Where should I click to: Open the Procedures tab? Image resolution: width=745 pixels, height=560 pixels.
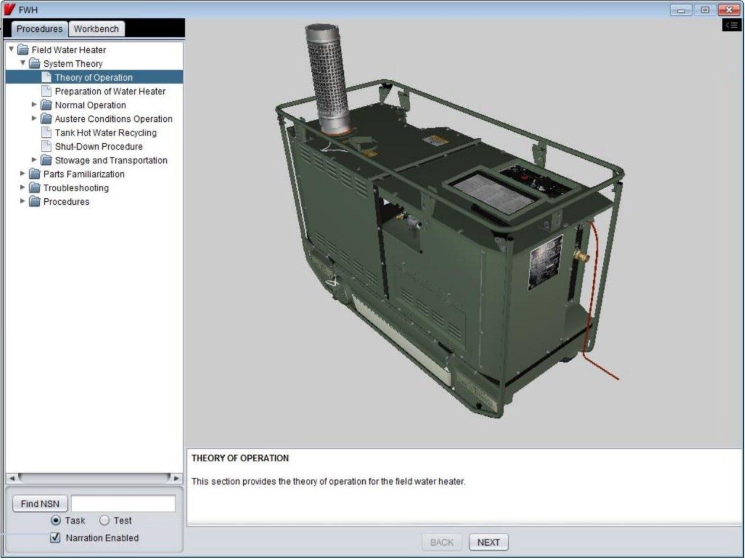tap(39, 28)
